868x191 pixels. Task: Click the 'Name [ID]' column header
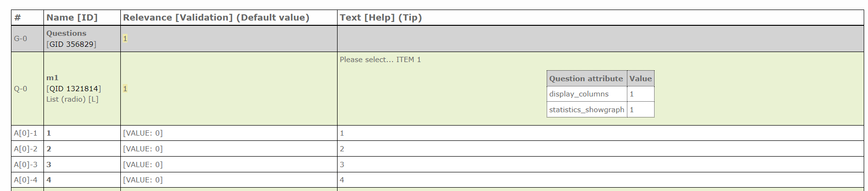(72, 18)
